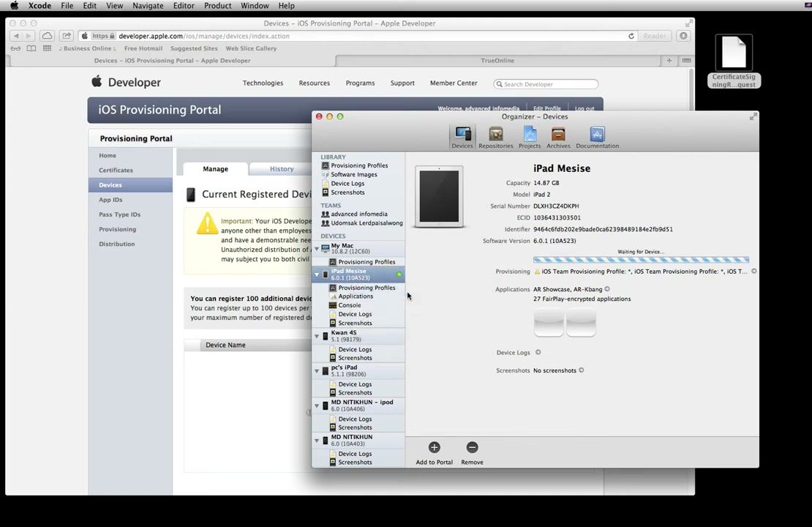Collapse the Kwan 4S device group

[x=317, y=336]
